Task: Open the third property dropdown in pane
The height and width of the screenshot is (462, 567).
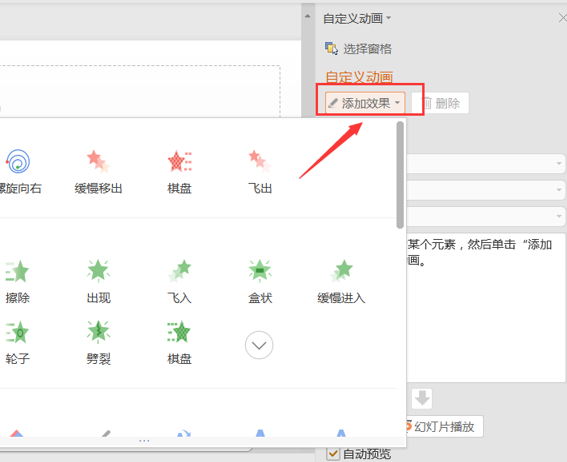Action: [x=486, y=216]
